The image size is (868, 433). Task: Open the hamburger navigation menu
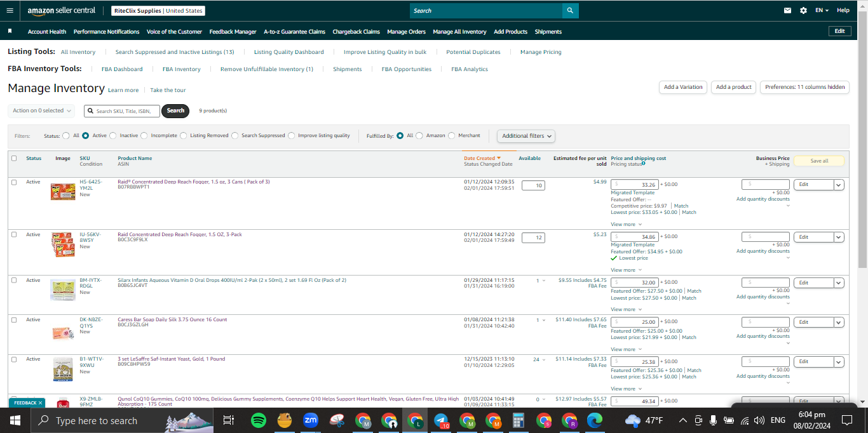(10, 10)
